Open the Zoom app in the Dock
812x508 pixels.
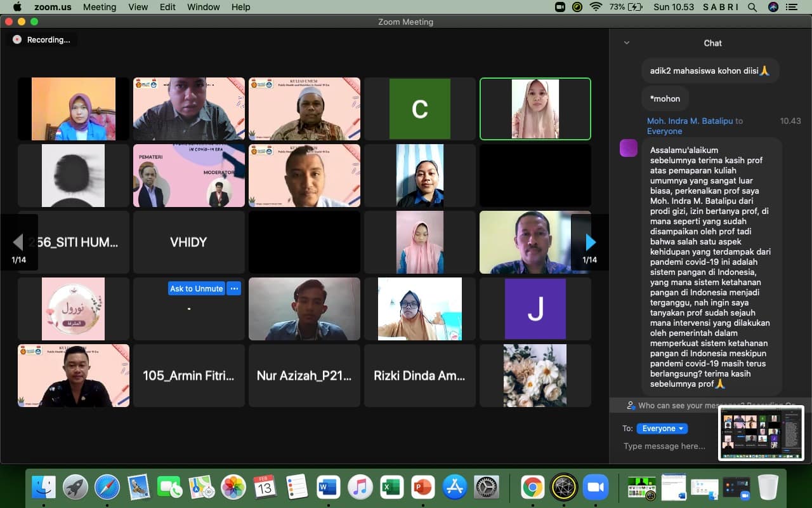[595, 487]
